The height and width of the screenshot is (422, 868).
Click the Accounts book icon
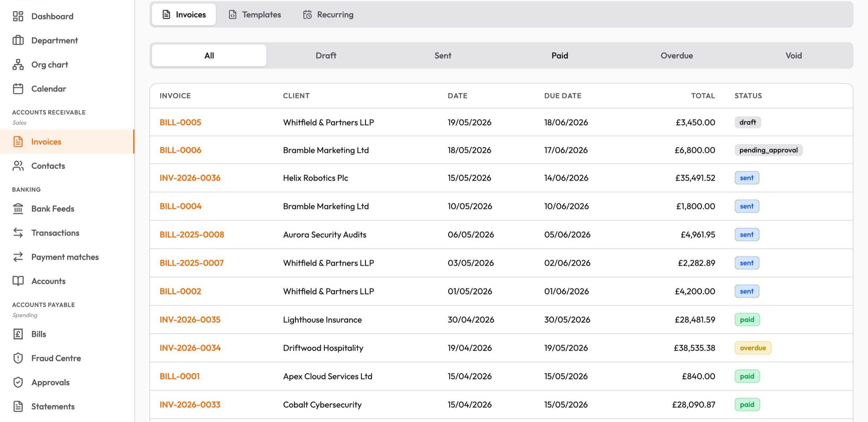(18, 281)
